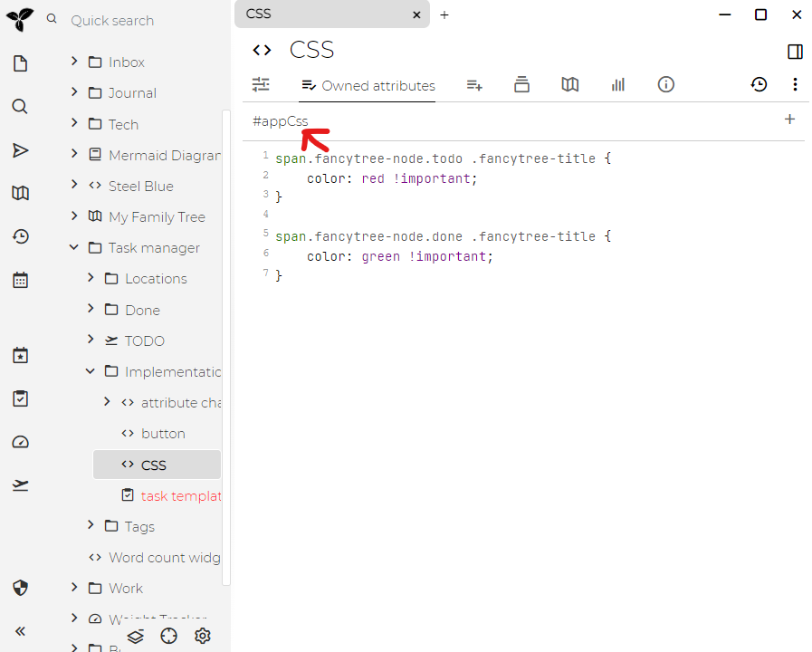Open Note Info with the info icon
Image resolution: width=812 pixels, height=652 pixels.
665,84
